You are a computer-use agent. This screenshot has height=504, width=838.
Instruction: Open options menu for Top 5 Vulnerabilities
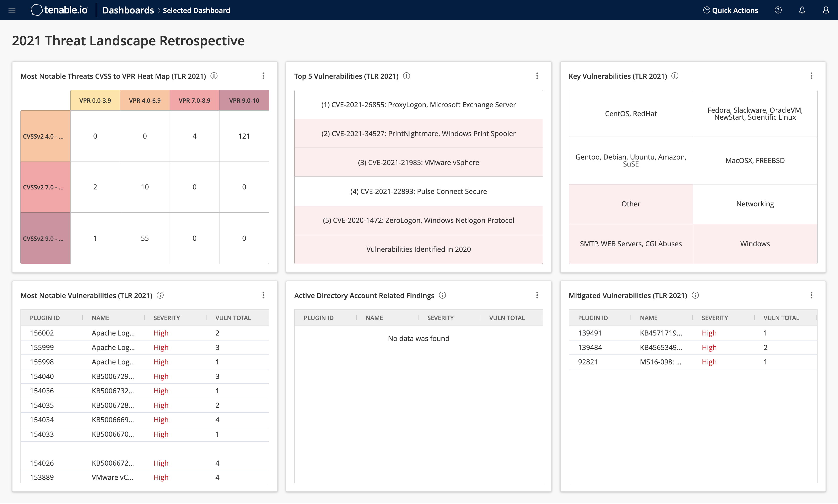coord(537,76)
